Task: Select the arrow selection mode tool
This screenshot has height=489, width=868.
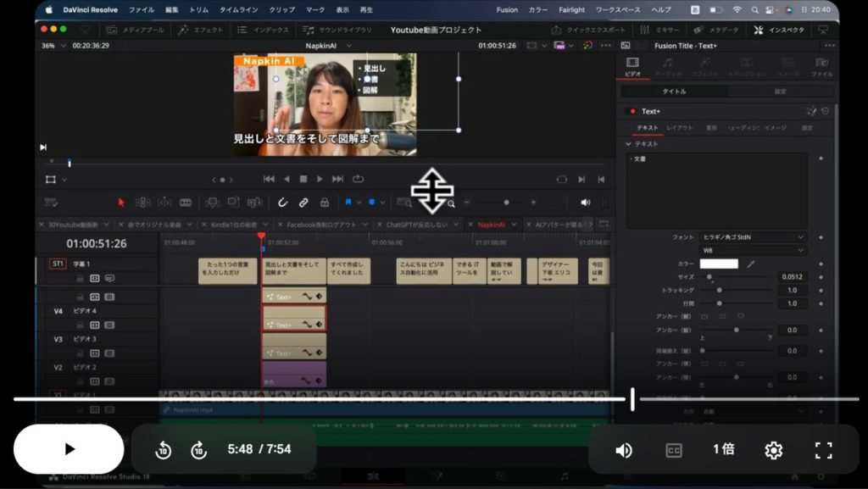Action: (121, 203)
